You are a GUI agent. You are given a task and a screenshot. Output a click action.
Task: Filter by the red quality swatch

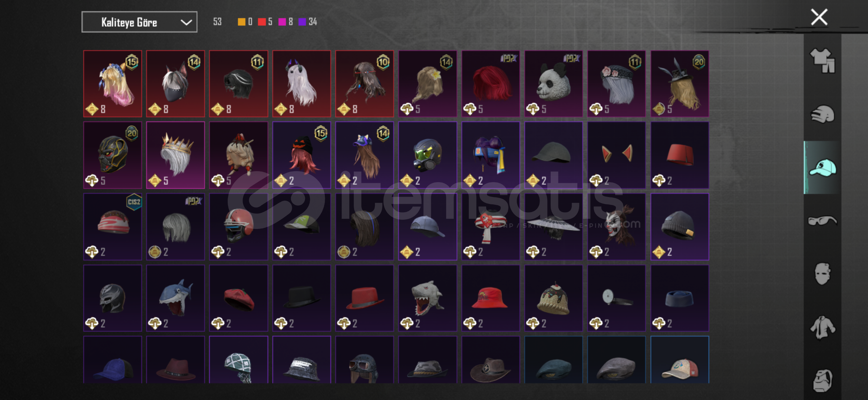tap(262, 22)
